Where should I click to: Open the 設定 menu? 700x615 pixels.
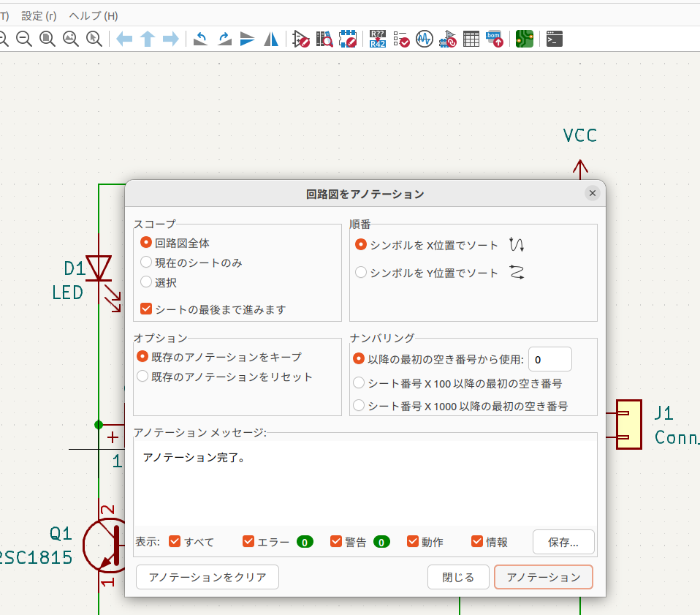(x=39, y=15)
